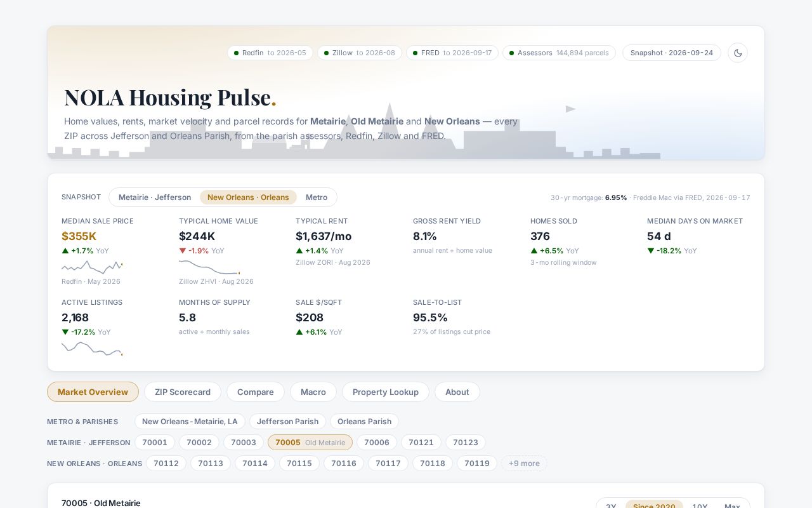Click the Zillow data source badge
Image resolution: width=812 pixels, height=508 pixels.
360,53
